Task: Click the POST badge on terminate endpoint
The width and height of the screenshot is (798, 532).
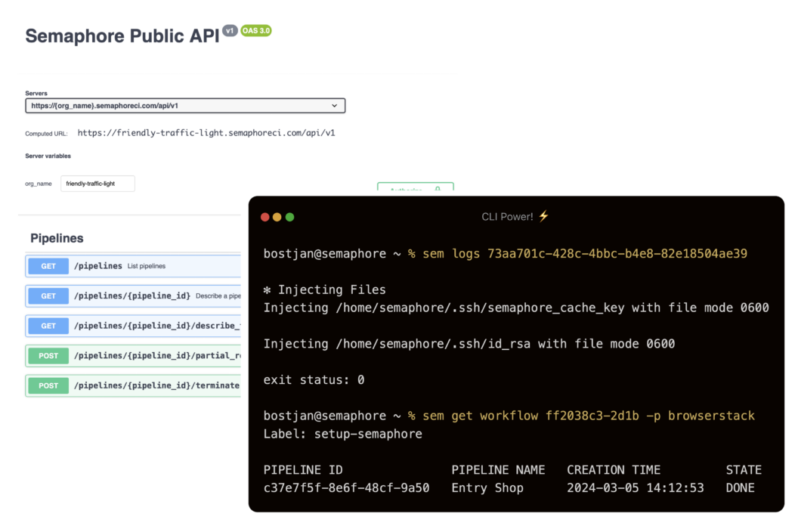Action: point(48,385)
